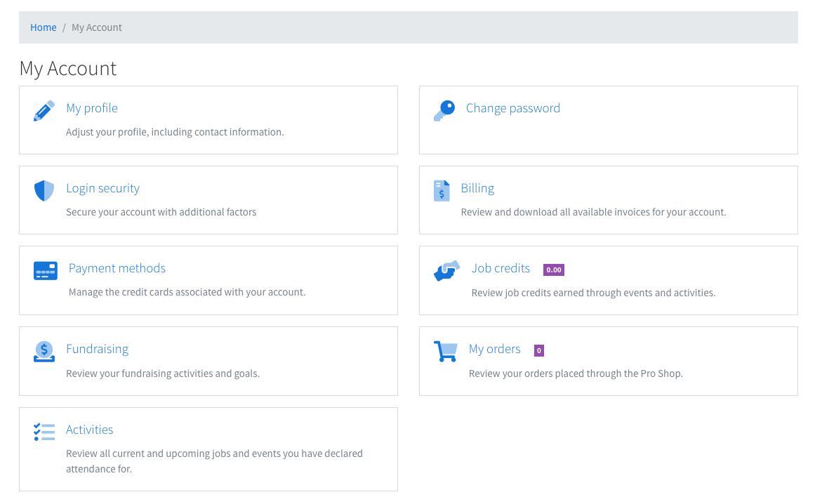The height and width of the screenshot is (504, 815).
Task: Click the purple 0.00 Job credits badge
Action: tap(553, 270)
